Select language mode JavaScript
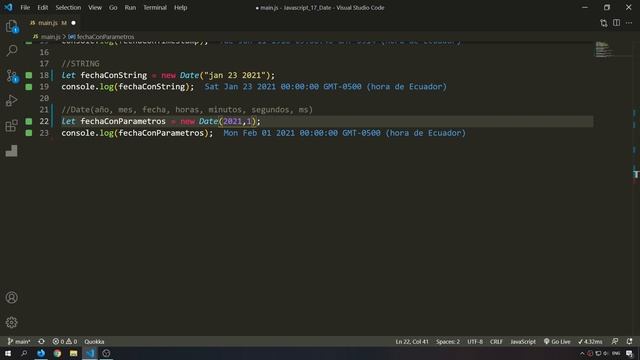Viewport: 640px width, 360px height. [523, 342]
